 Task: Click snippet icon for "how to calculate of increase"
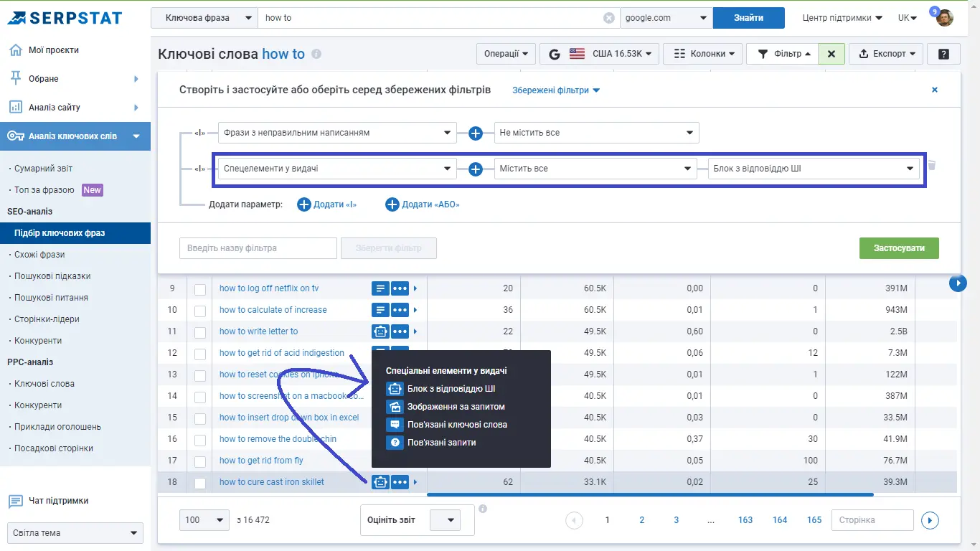point(380,310)
